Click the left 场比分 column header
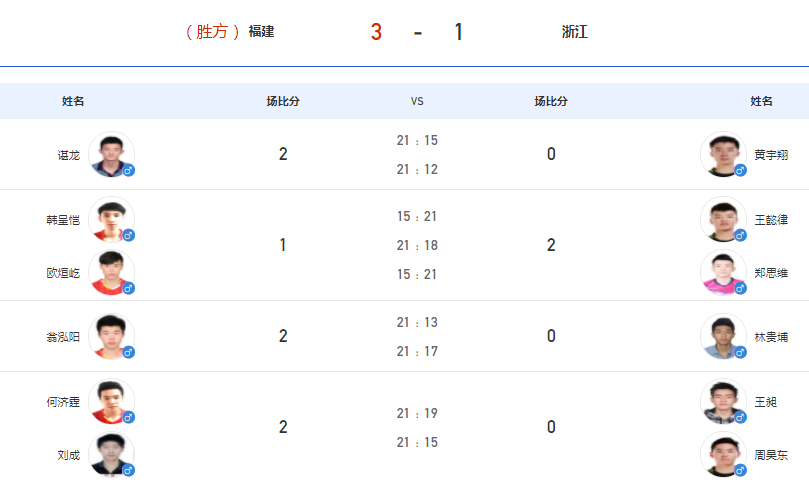The image size is (809, 496). click(x=283, y=101)
